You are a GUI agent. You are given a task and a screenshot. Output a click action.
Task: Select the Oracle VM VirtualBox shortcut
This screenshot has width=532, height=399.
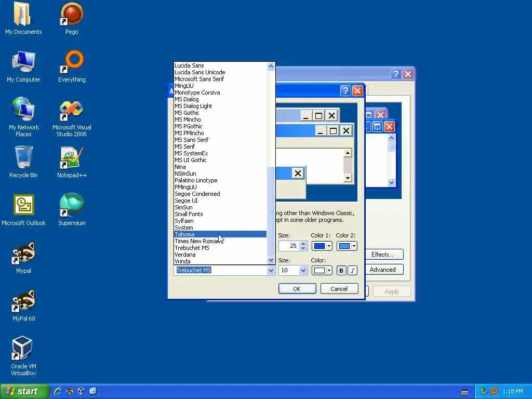pos(23,356)
